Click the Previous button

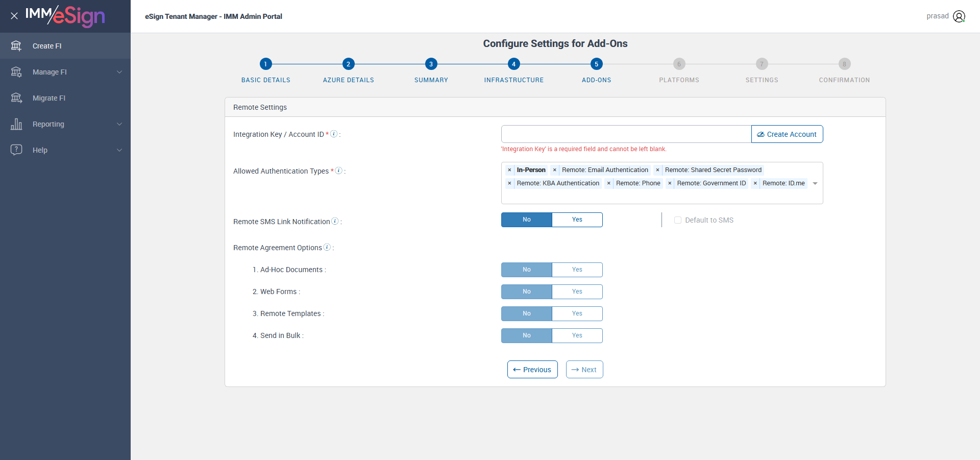coord(532,370)
